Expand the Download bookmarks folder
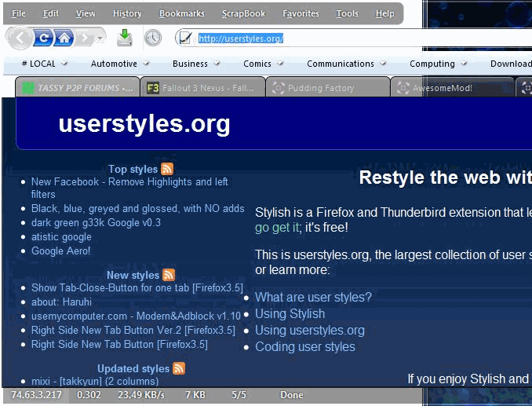532x406 pixels. pos(511,64)
